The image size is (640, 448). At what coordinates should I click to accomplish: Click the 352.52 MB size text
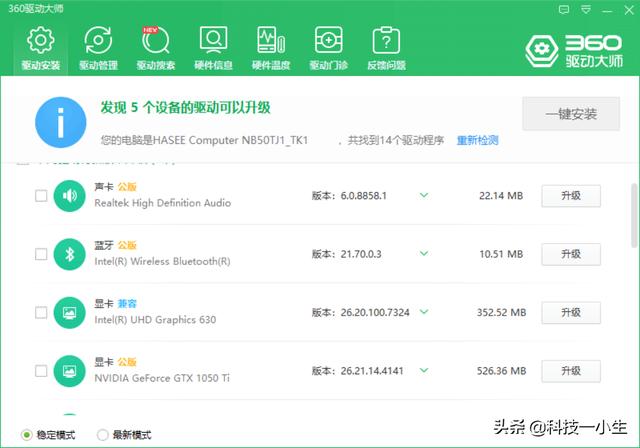tap(501, 313)
